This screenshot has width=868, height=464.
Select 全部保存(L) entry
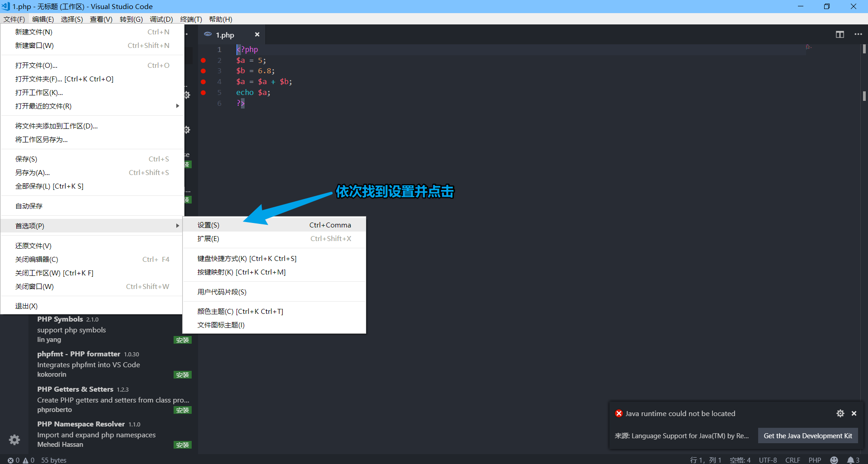pyautogui.click(x=92, y=186)
